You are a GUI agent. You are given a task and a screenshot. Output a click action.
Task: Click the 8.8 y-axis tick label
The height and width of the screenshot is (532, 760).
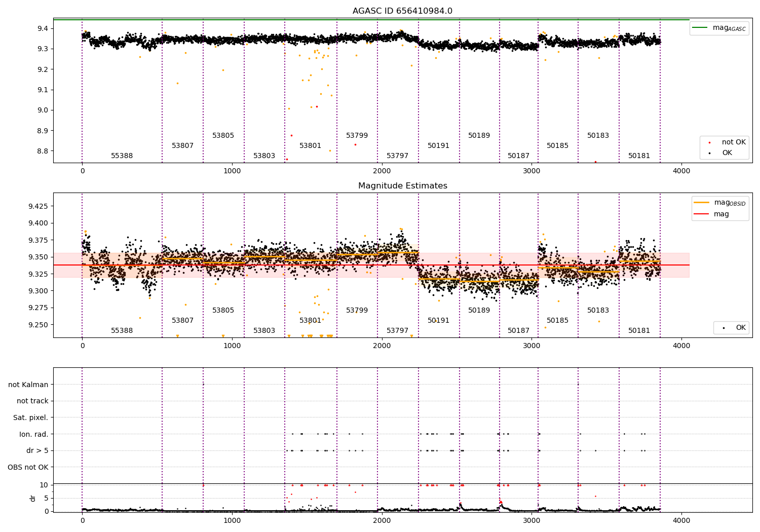tap(43, 151)
